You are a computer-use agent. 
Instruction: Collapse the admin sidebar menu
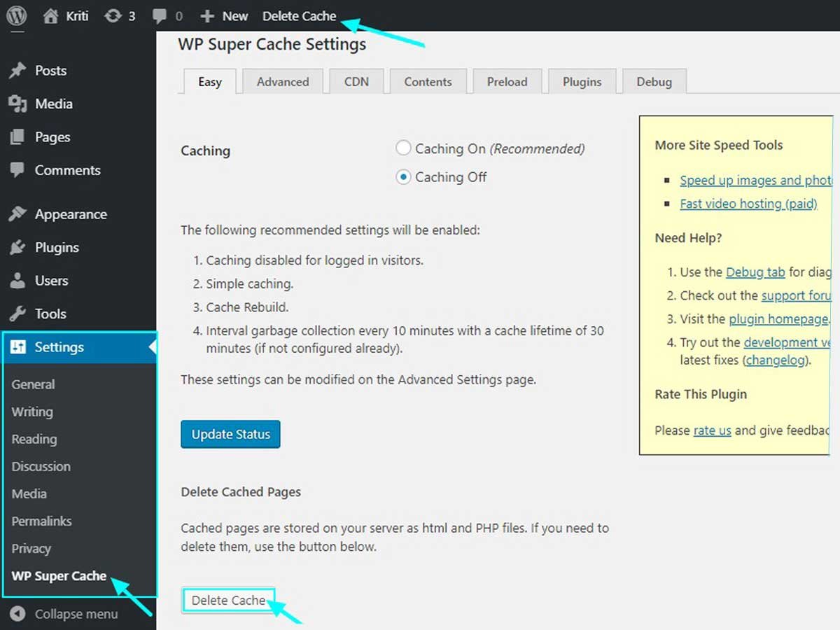(x=76, y=614)
